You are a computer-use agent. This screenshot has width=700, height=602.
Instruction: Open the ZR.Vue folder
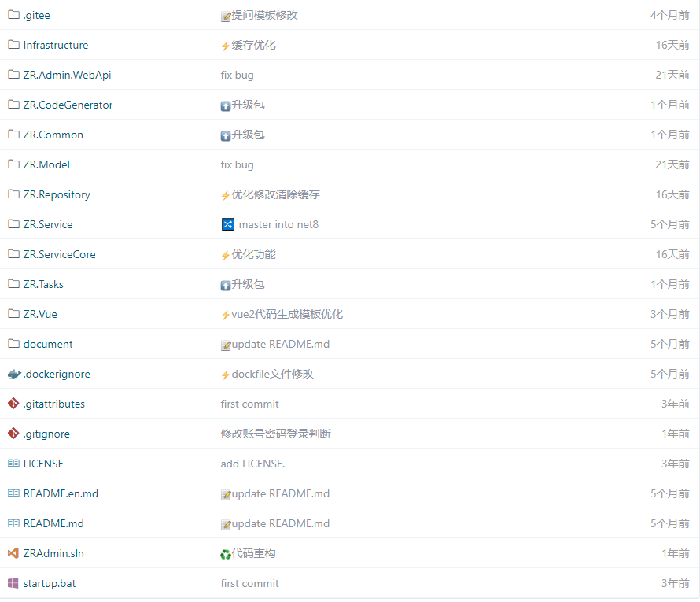(x=40, y=315)
